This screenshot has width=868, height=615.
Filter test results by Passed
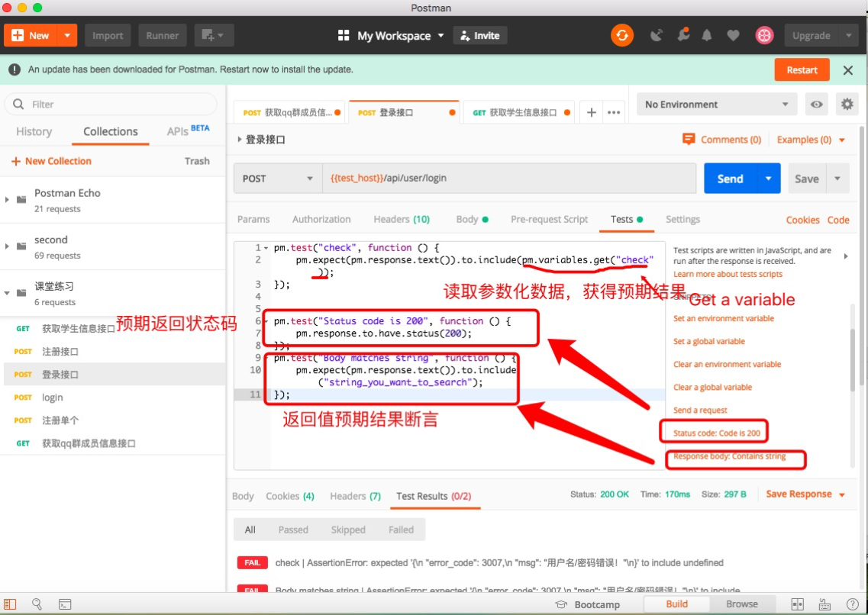click(x=293, y=530)
